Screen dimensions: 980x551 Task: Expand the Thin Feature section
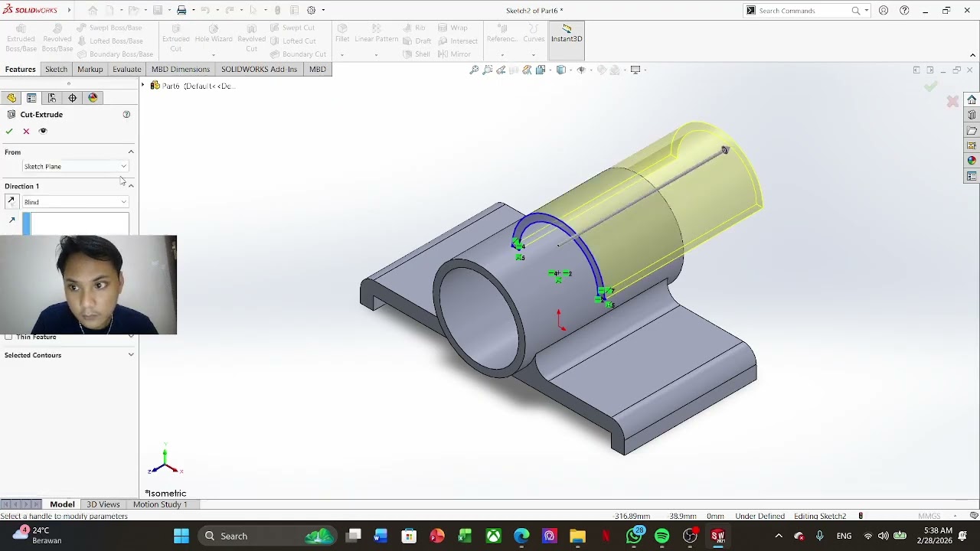pos(131,337)
